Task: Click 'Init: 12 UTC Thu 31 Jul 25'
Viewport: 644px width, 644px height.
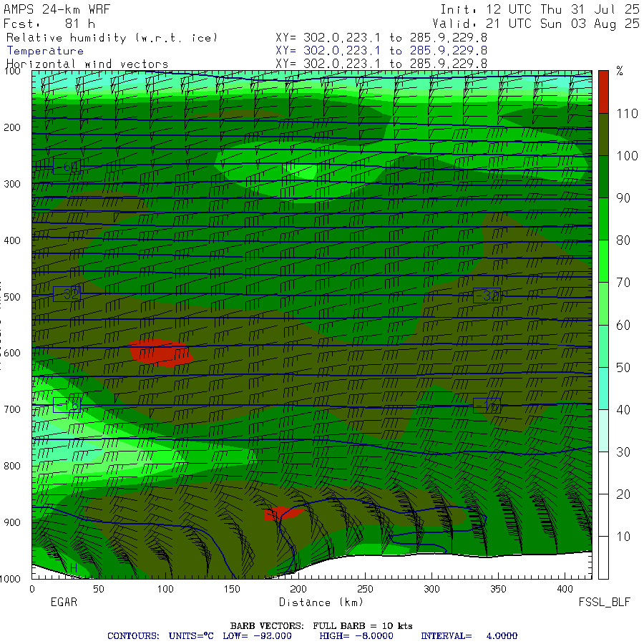Action: pyautogui.click(x=540, y=9)
